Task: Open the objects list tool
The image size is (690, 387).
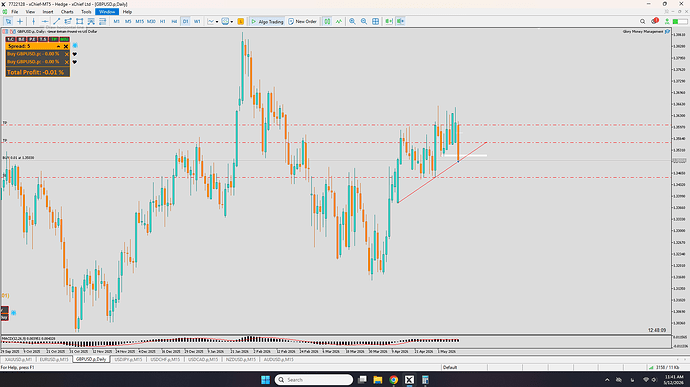Action: (103, 21)
